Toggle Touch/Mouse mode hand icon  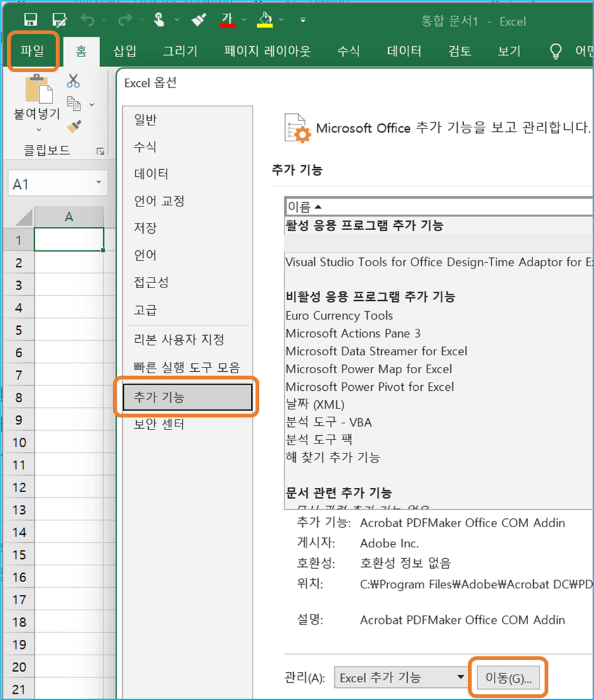coord(159,20)
